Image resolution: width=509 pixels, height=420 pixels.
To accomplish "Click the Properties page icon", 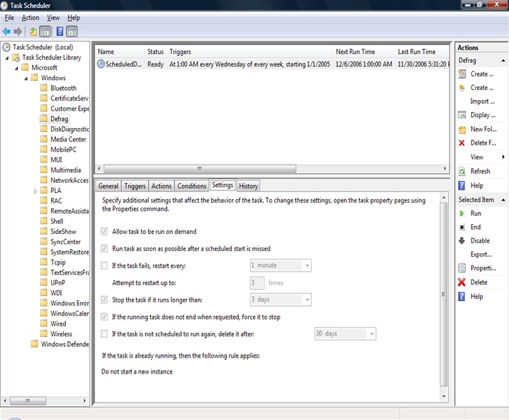I will [462, 268].
